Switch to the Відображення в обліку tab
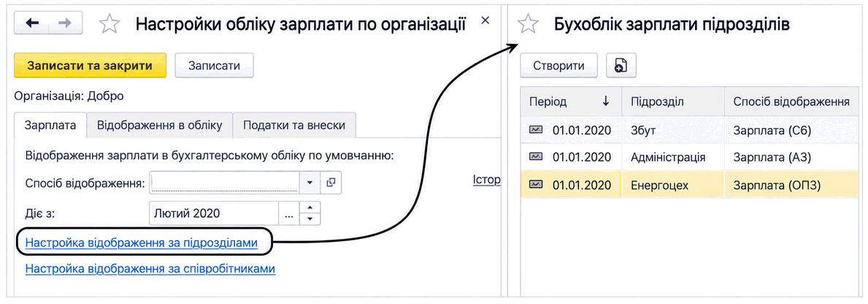 click(x=159, y=125)
